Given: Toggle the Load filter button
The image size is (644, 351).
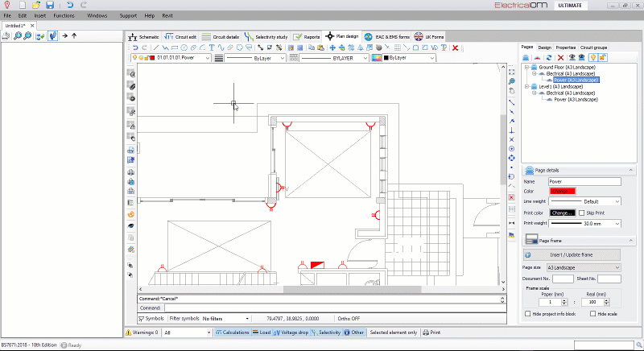Looking at the screenshot, I should click(262, 332).
